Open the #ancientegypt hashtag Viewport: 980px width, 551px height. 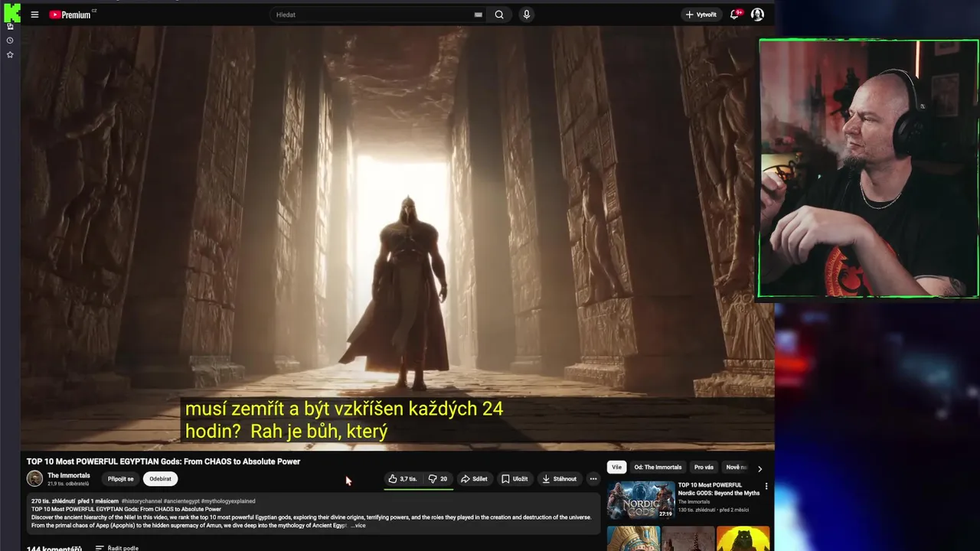pyautogui.click(x=181, y=501)
